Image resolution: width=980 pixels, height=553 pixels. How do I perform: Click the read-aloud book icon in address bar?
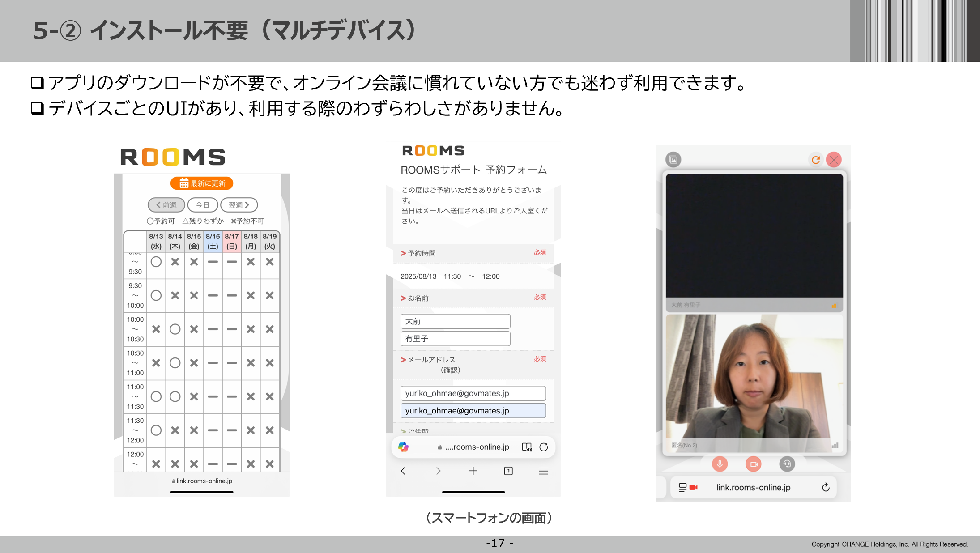(527, 447)
